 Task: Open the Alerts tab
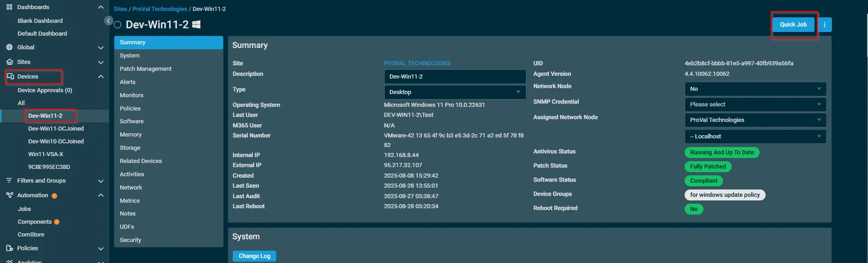(169, 82)
